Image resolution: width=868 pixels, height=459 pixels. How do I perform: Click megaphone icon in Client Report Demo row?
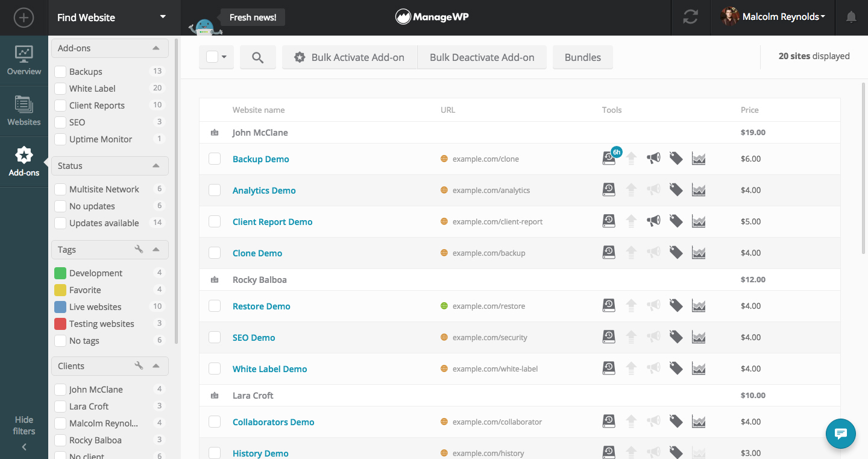coord(653,221)
